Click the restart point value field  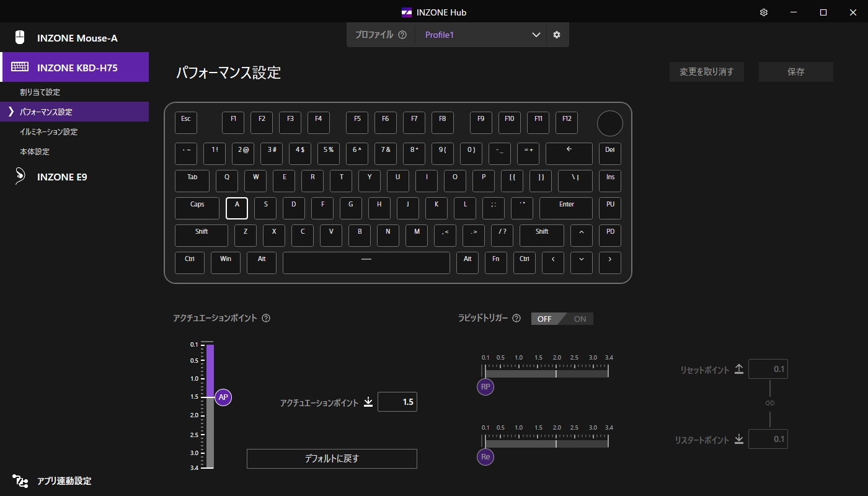[768, 439]
